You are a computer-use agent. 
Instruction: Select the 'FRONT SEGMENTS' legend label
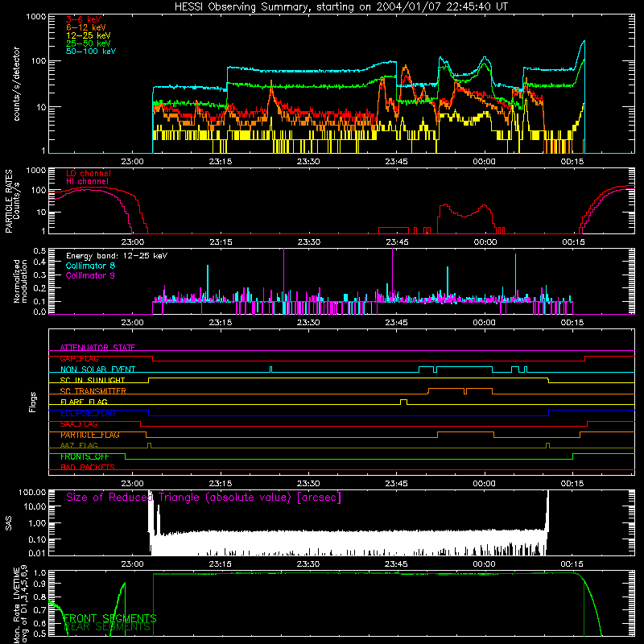coord(109,618)
